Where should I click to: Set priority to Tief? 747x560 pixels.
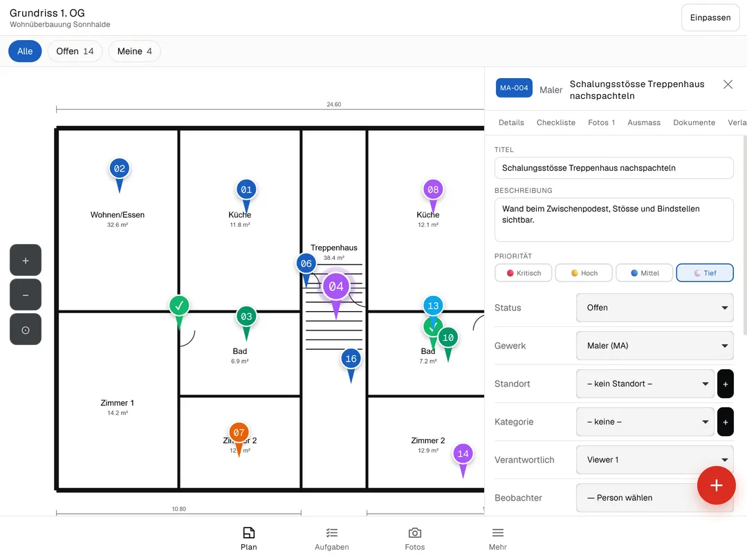tap(705, 273)
